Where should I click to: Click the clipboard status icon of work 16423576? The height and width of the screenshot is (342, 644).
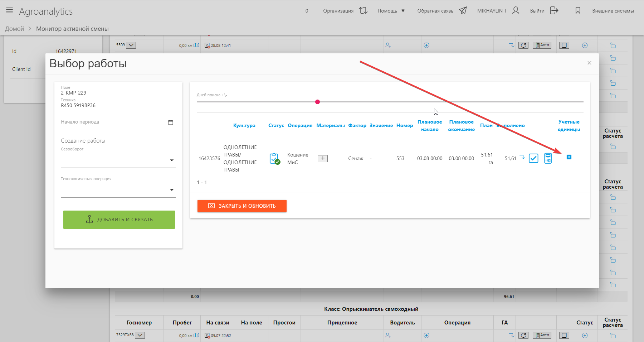pyautogui.click(x=274, y=158)
